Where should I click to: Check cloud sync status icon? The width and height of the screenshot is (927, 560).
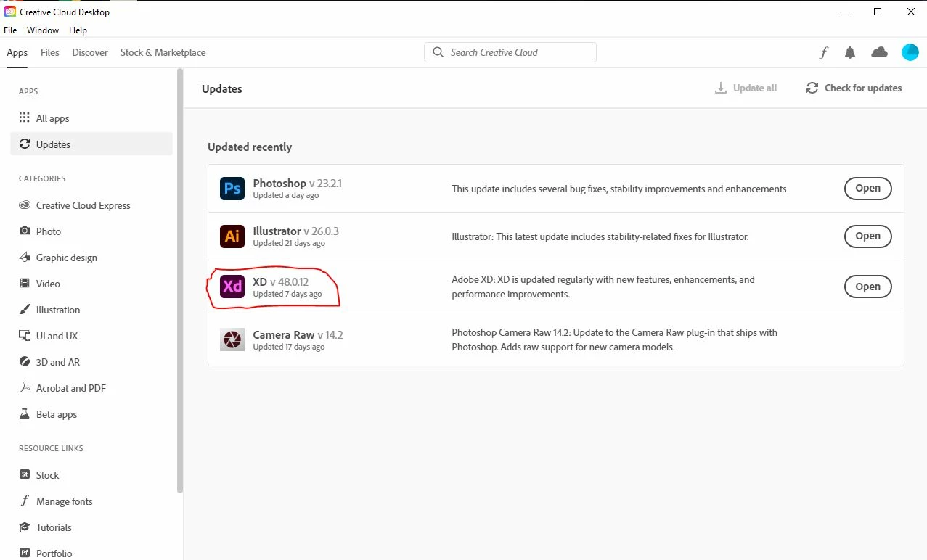(x=879, y=52)
